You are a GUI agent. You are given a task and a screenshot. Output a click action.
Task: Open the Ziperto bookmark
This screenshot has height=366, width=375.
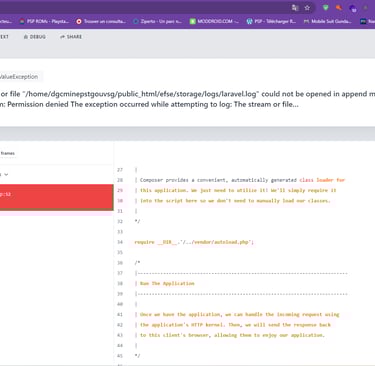pyautogui.click(x=157, y=21)
